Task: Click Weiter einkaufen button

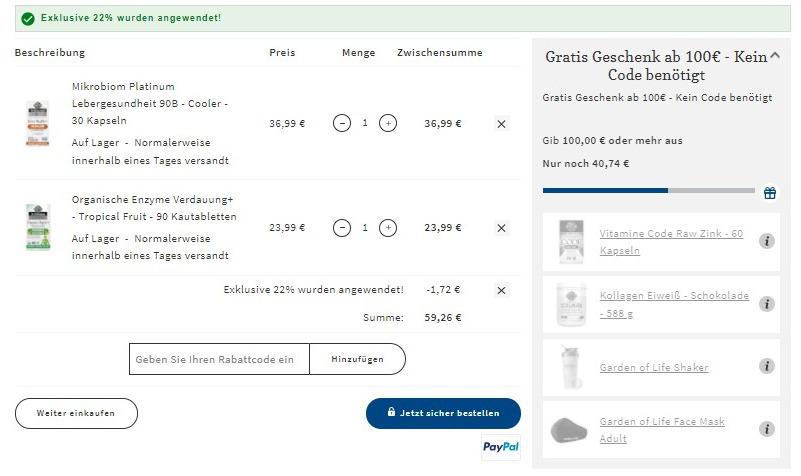Action: (x=76, y=413)
